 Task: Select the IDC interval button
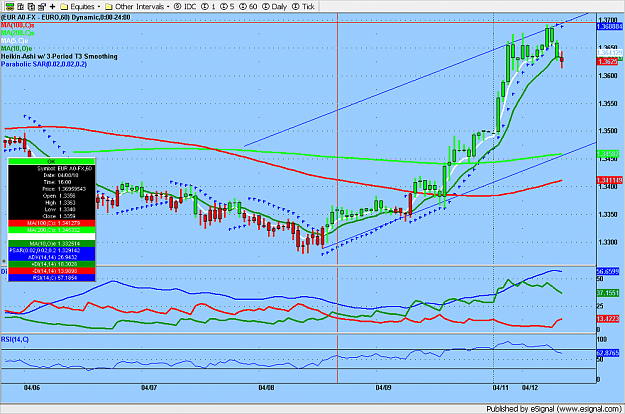(185, 6)
